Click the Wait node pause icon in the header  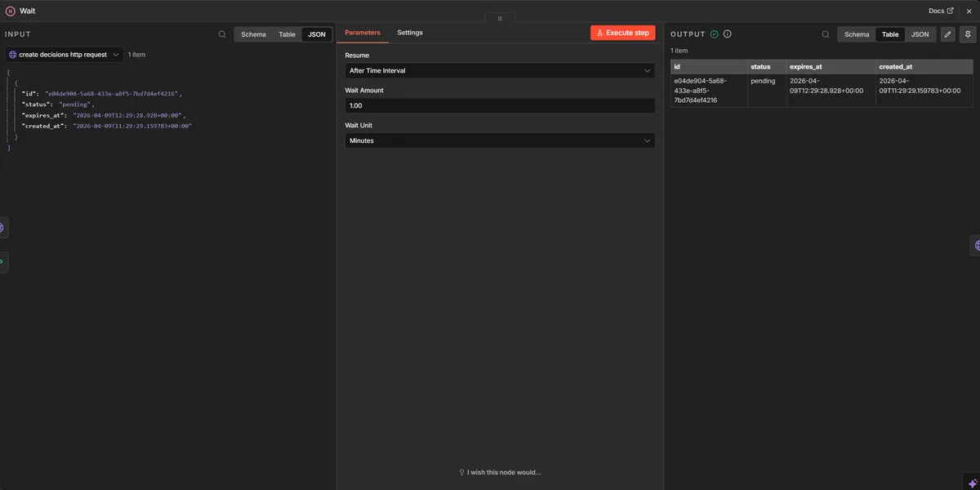pyautogui.click(x=11, y=11)
